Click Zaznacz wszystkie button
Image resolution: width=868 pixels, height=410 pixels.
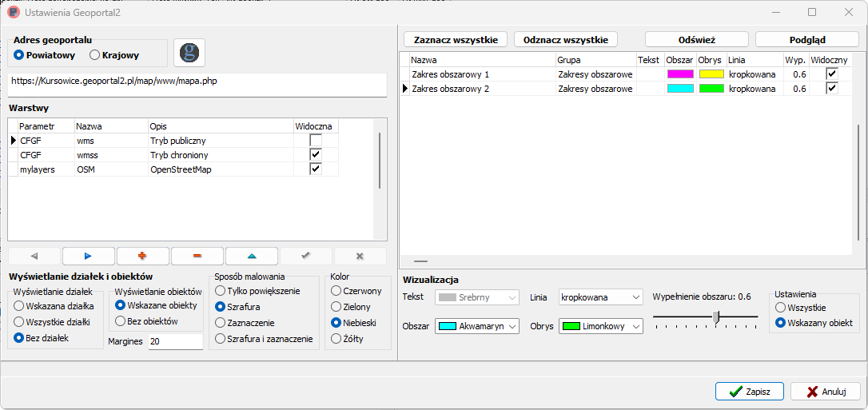pos(456,40)
